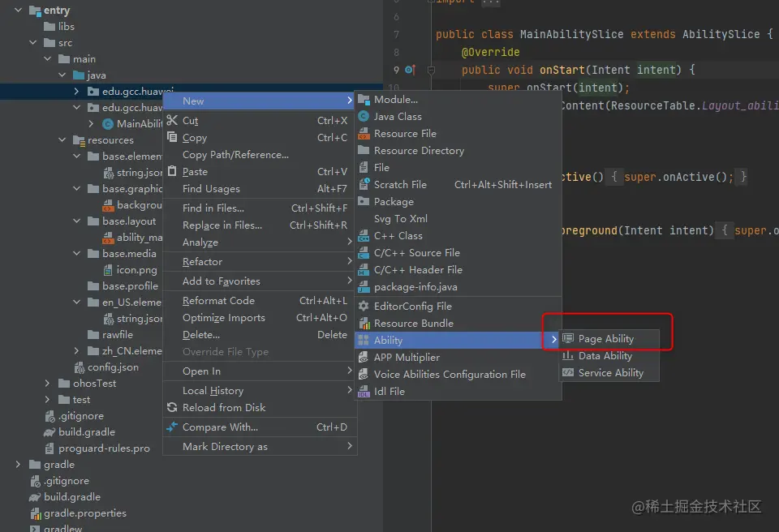Screen dimensions: 779x532
Task: Select Reformat Code
Action: coord(260,301)
